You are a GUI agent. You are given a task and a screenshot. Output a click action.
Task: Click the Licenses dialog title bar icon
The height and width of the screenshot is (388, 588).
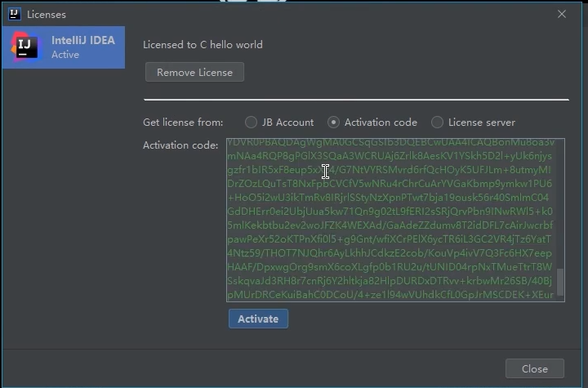click(x=14, y=14)
